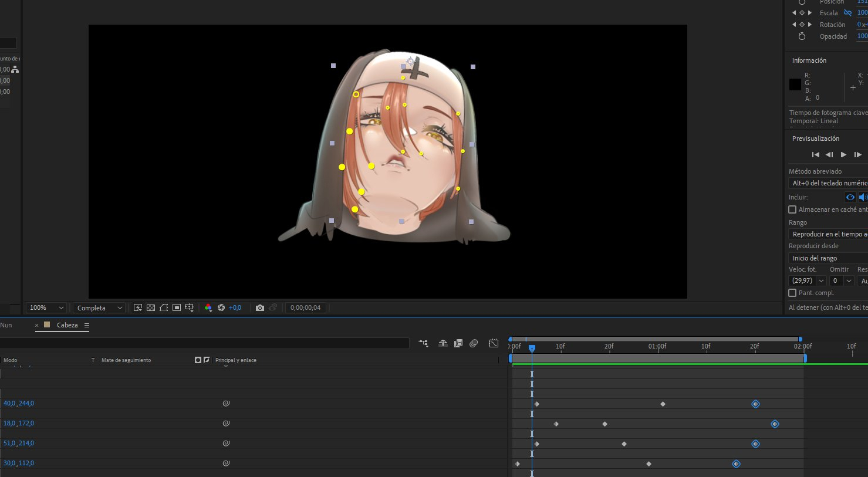Reset exposure with the aperture icon
This screenshot has height=477, width=868.
(x=221, y=307)
